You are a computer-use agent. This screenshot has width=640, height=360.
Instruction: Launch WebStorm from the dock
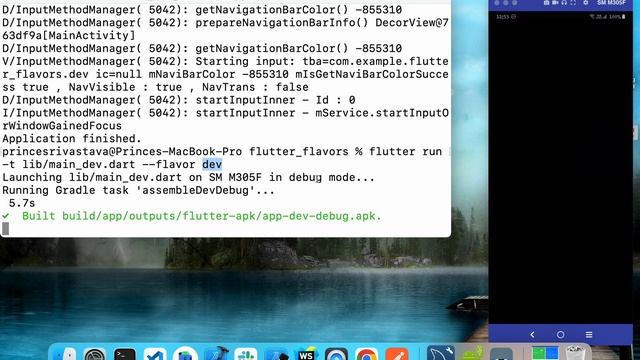pyautogui.click(x=306, y=354)
